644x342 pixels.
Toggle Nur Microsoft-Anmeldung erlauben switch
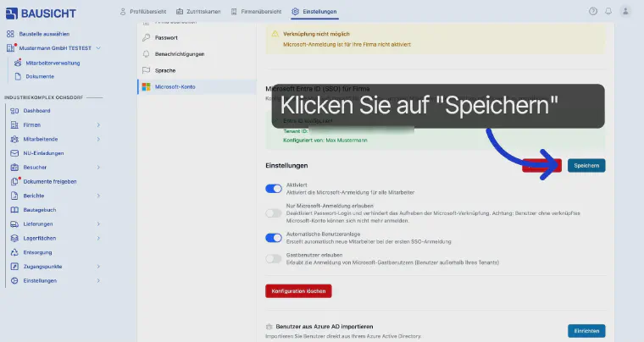(x=274, y=212)
